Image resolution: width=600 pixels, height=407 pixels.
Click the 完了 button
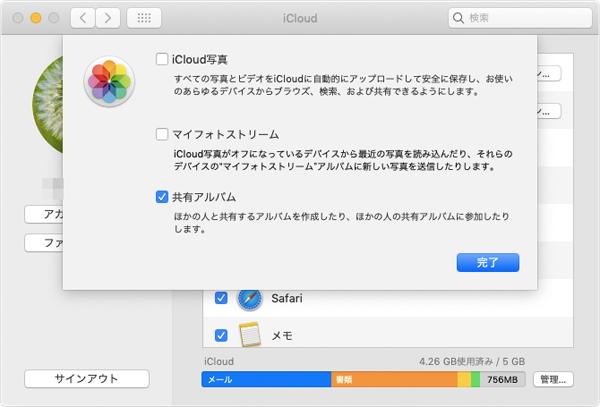pyautogui.click(x=488, y=262)
